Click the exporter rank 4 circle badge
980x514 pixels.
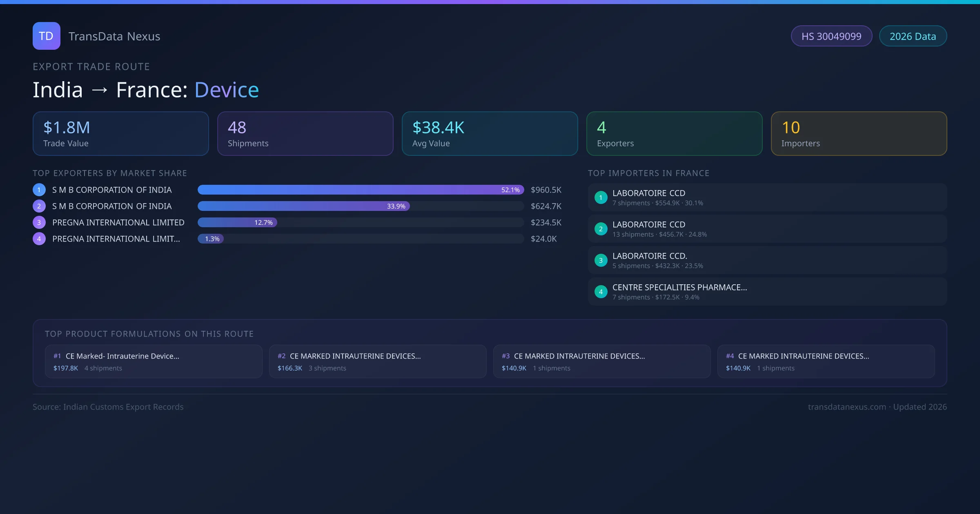pos(39,239)
